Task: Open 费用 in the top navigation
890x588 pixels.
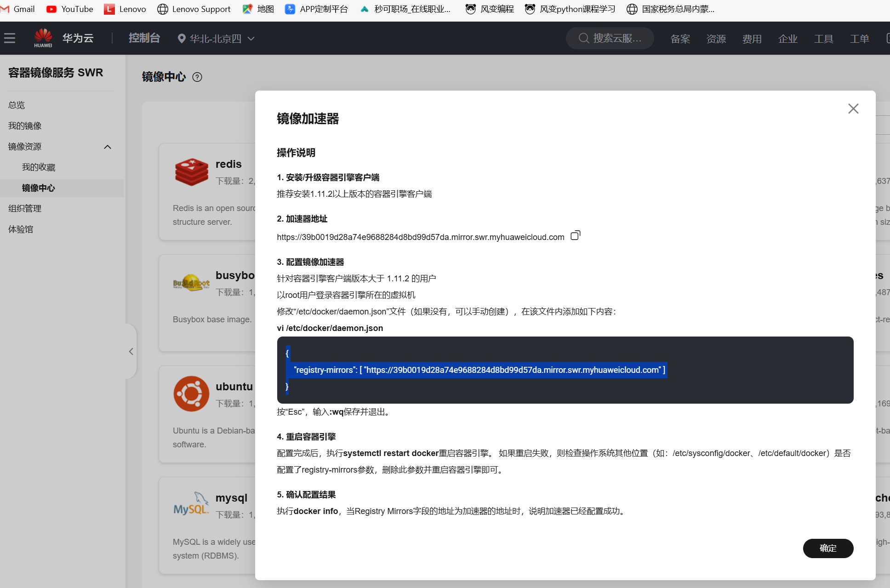Action: coord(752,39)
